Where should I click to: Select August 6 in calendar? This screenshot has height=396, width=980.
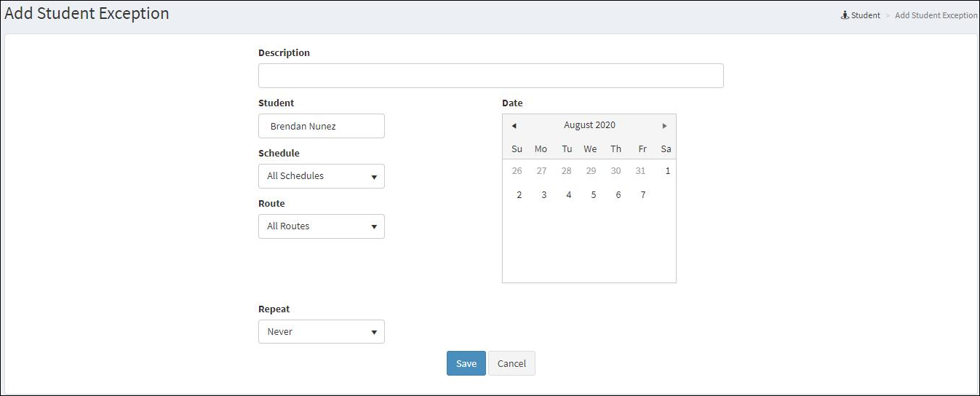[x=618, y=195]
